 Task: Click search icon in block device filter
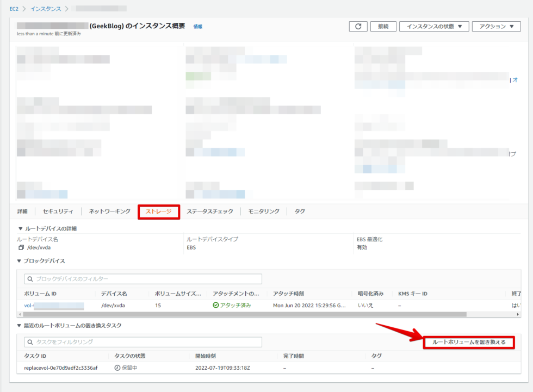pyautogui.click(x=30, y=279)
